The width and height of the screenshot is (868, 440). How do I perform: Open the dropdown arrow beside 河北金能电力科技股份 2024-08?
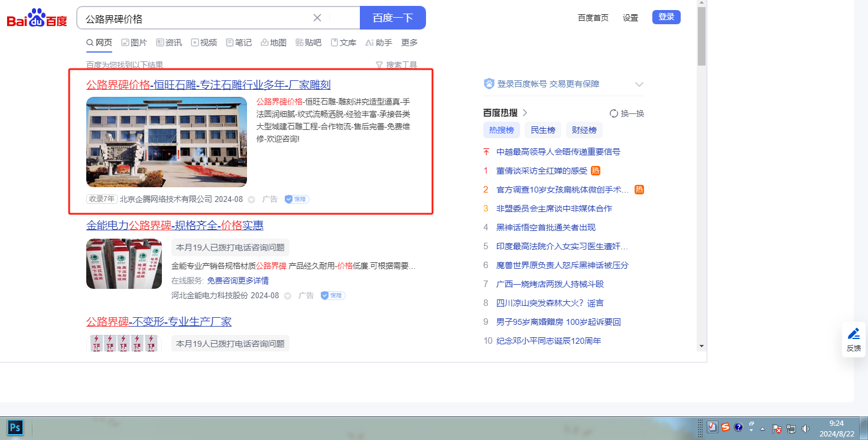coord(287,295)
